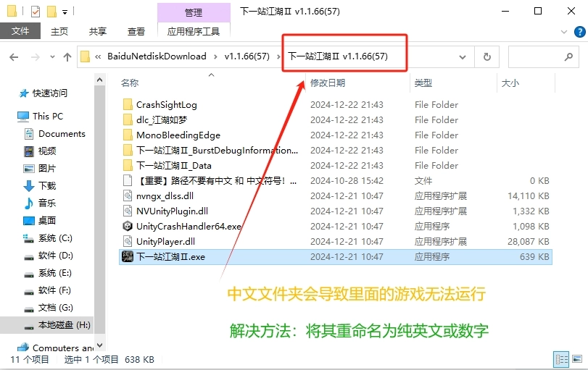This screenshot has height=370, width=588.
Task: Open the address bar history dropdown
Action: pyautogui.click(x=465, y=56)
